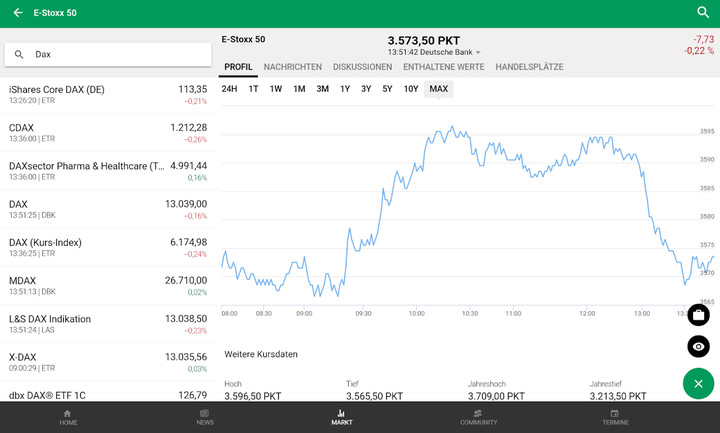Select the 1Y chart time range

(x=345, y=89)
